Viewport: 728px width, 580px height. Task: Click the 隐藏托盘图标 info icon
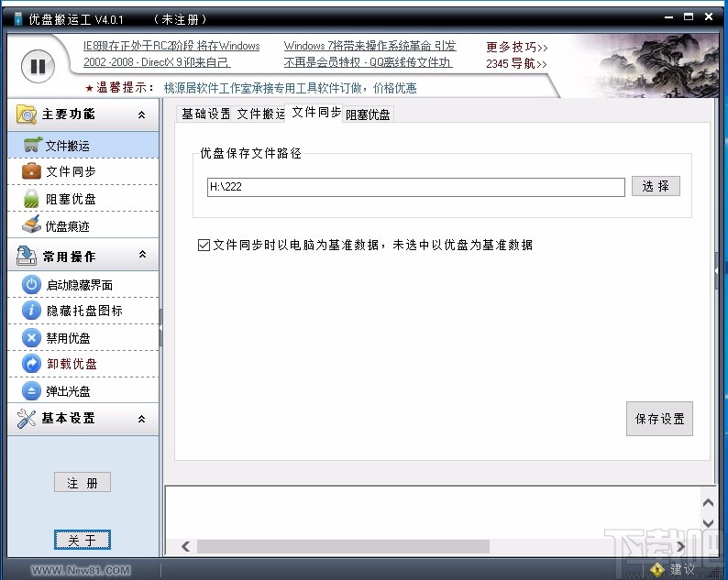pos(31,310)
